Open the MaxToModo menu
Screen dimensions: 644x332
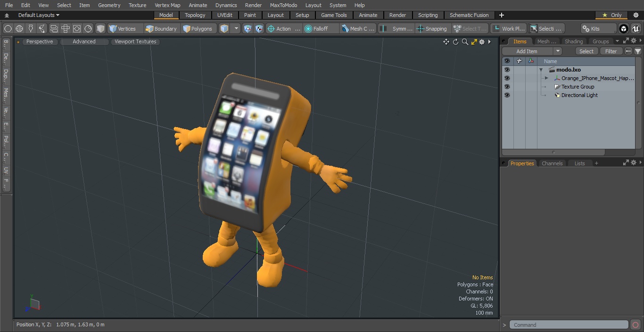tap(283, 5)
